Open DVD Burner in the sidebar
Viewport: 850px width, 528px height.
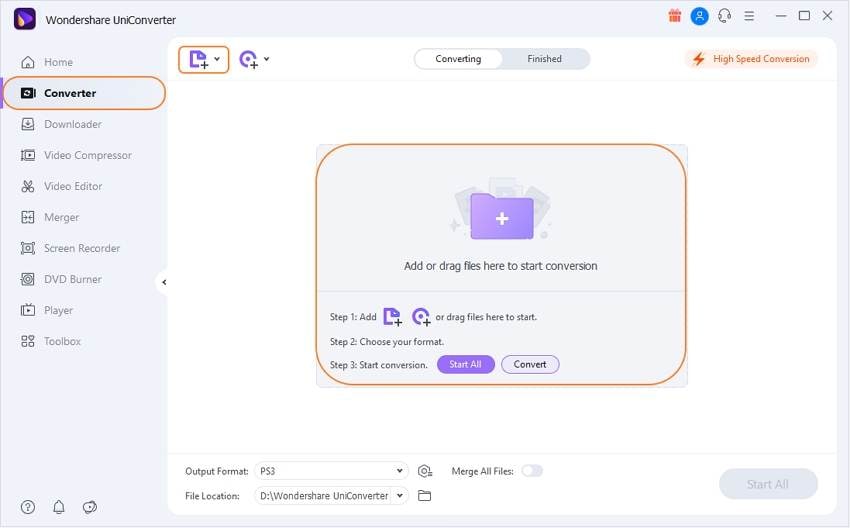click(61, 279)
